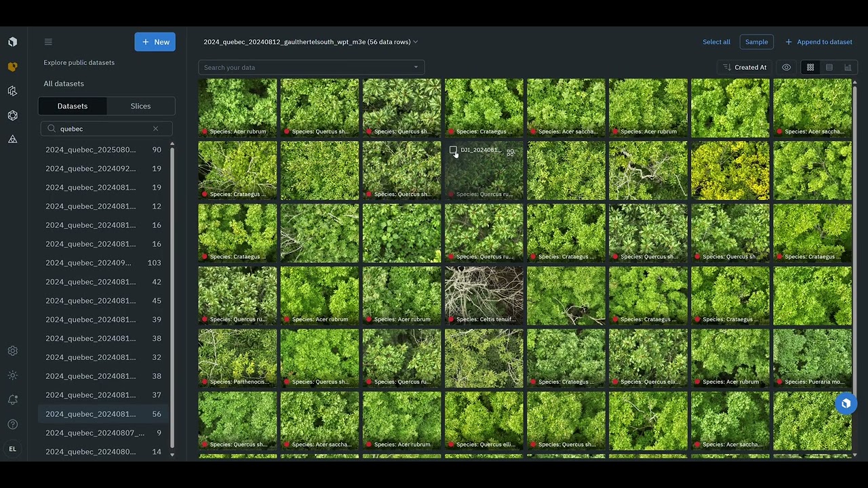
Task: Open the Species: Celtis tenuif thumbnail
Action: 484,295
